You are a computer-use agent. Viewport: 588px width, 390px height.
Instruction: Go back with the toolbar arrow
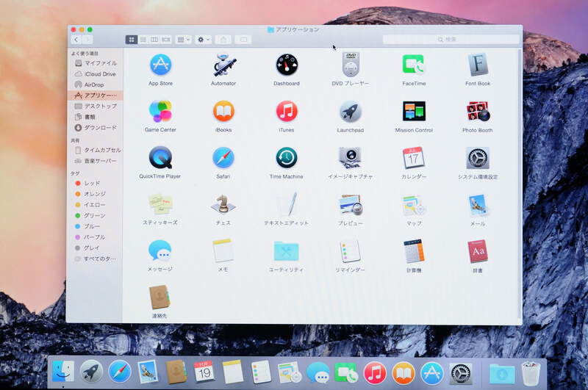coord(76,40)
